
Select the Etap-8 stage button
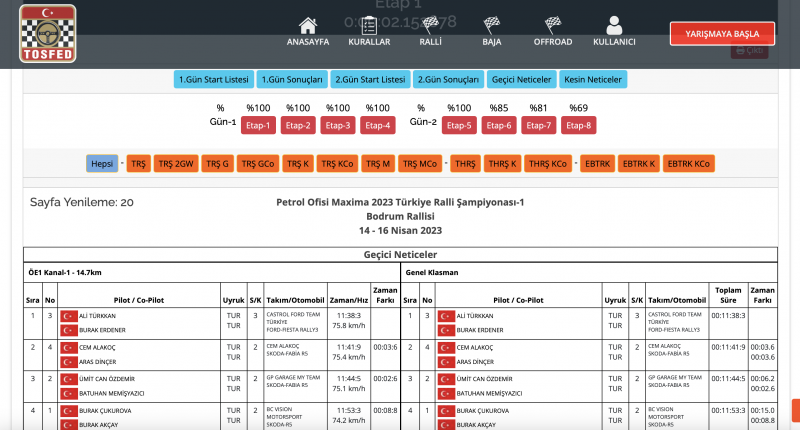click(578, 125)
